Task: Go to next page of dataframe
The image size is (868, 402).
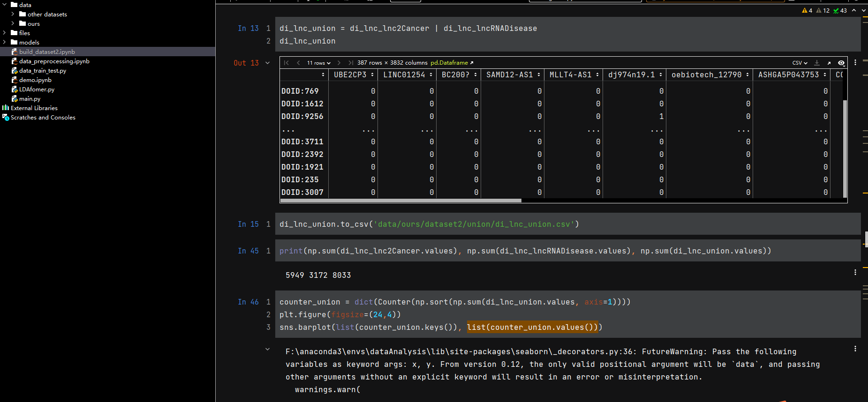Action: (x=339, y=63)
